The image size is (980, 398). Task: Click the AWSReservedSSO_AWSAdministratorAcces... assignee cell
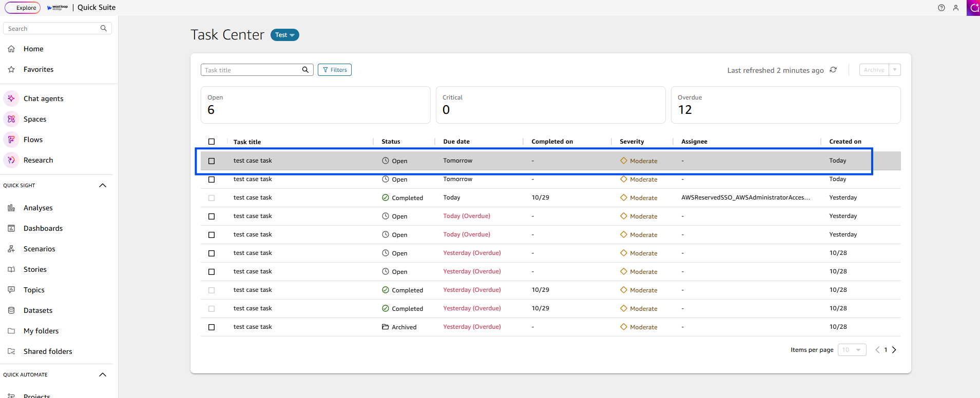point(746,197)
